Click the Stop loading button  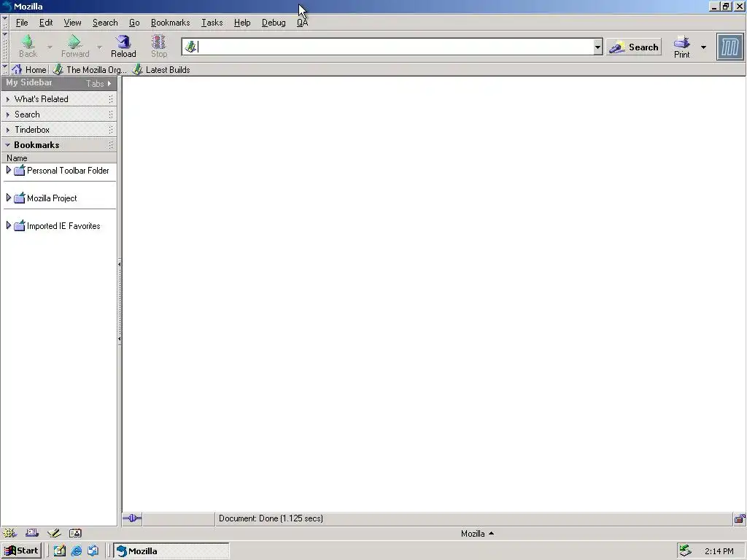(x=158, y=46)
